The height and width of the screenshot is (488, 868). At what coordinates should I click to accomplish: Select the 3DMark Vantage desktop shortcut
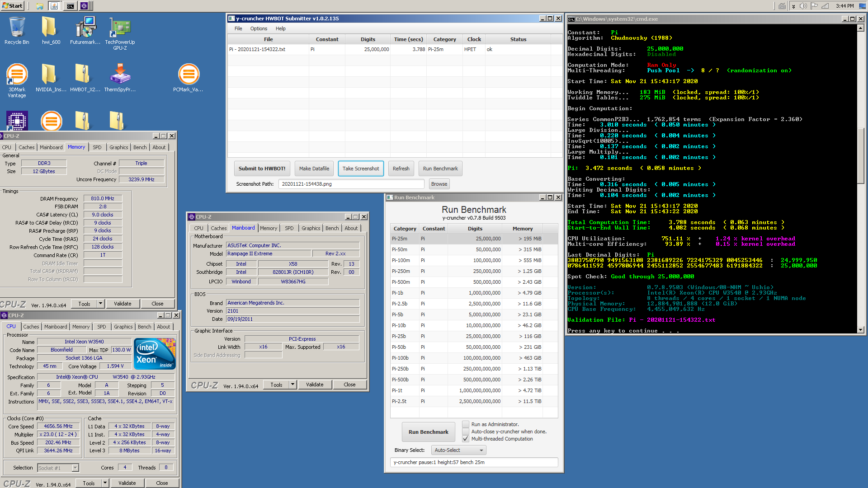17,80
